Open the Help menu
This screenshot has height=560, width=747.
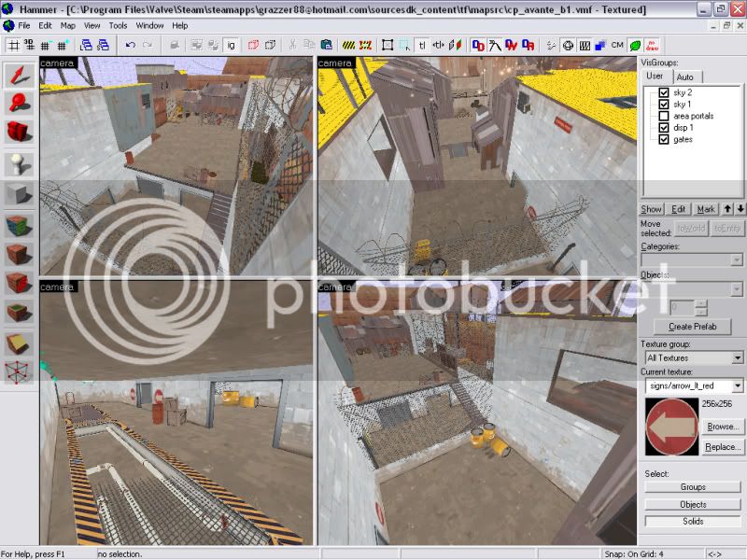click(x=179, y=26)
